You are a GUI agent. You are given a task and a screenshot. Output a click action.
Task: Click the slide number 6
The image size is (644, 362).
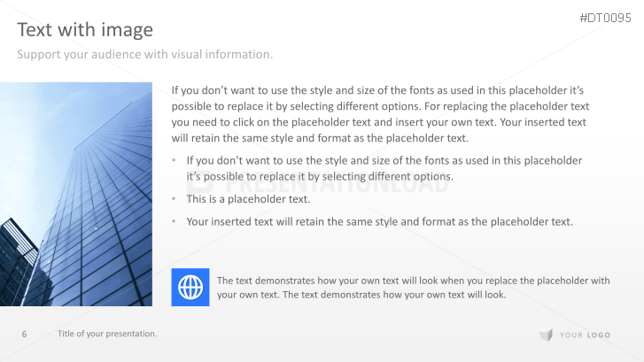(24, 334)
